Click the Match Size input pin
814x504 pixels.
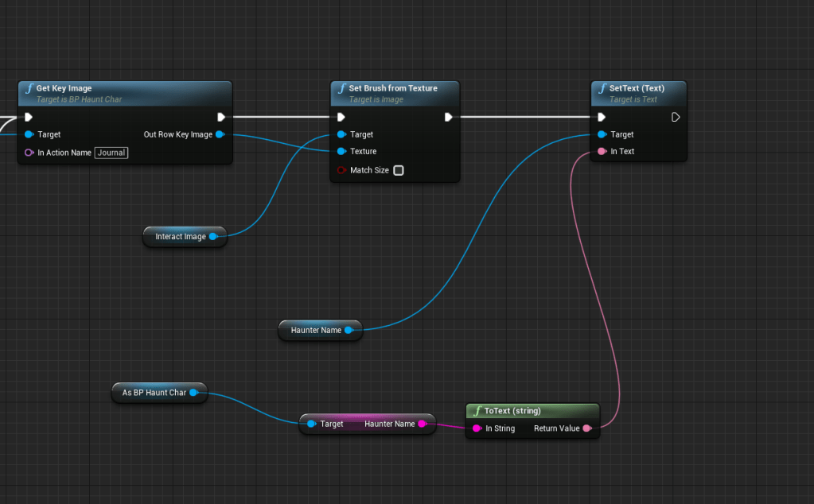pyautogui.click(x=341, y=170)
